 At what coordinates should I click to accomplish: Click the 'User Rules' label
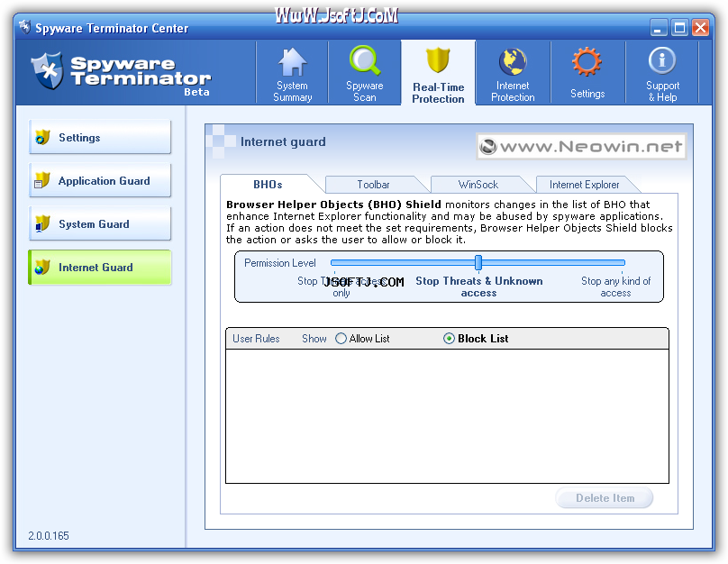click(256, 339)
